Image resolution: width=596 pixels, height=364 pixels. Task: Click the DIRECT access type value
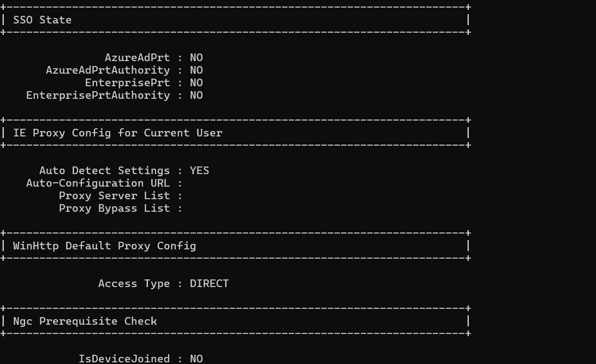pos(210,283)
